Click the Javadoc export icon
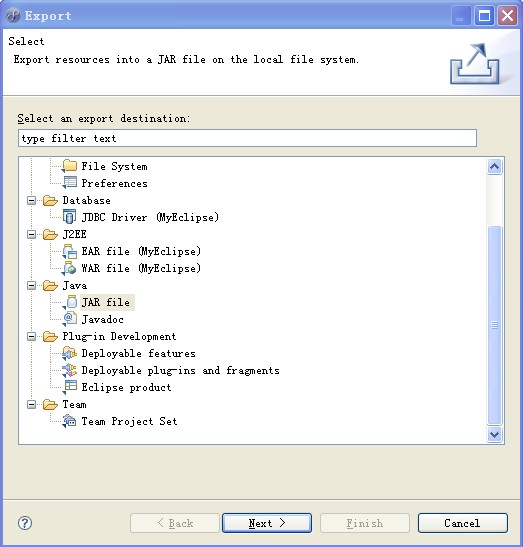This screenshot has width=523, height=547. pos(70,319)
